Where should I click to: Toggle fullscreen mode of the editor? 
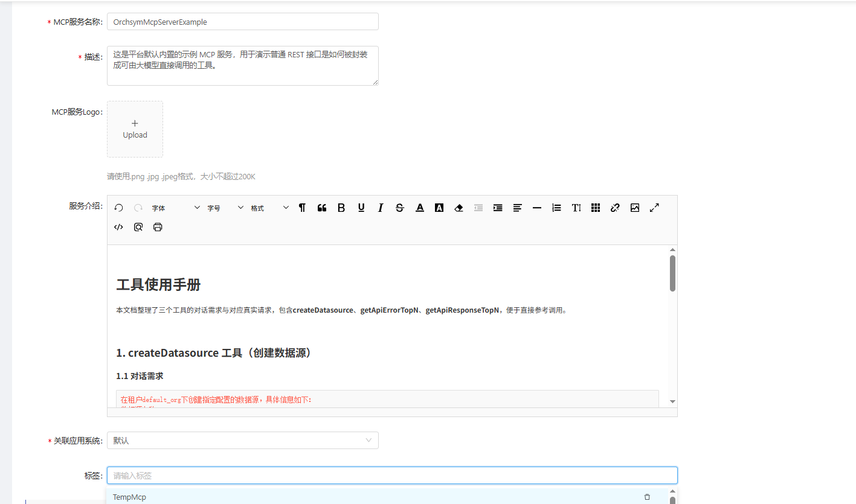(x=654, y=207)
